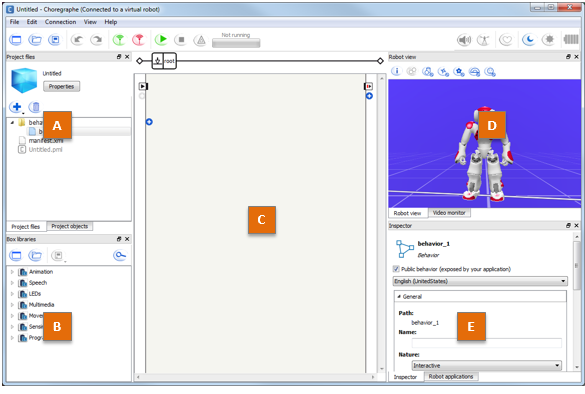
Task: Expand Multimedia box library
Action: coord(12,304)
